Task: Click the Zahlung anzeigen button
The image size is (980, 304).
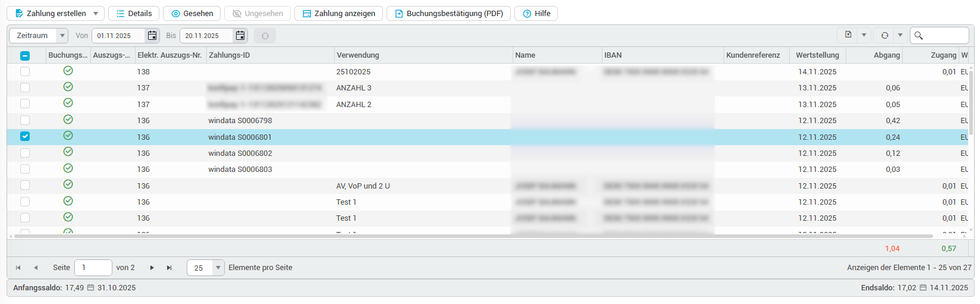Action: 338,14
